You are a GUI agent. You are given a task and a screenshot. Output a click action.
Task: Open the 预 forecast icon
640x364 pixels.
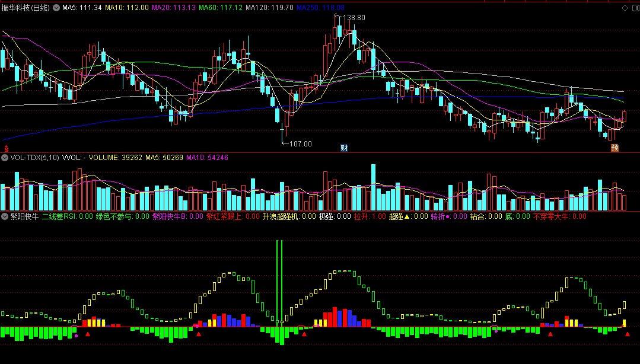point(614,148)
